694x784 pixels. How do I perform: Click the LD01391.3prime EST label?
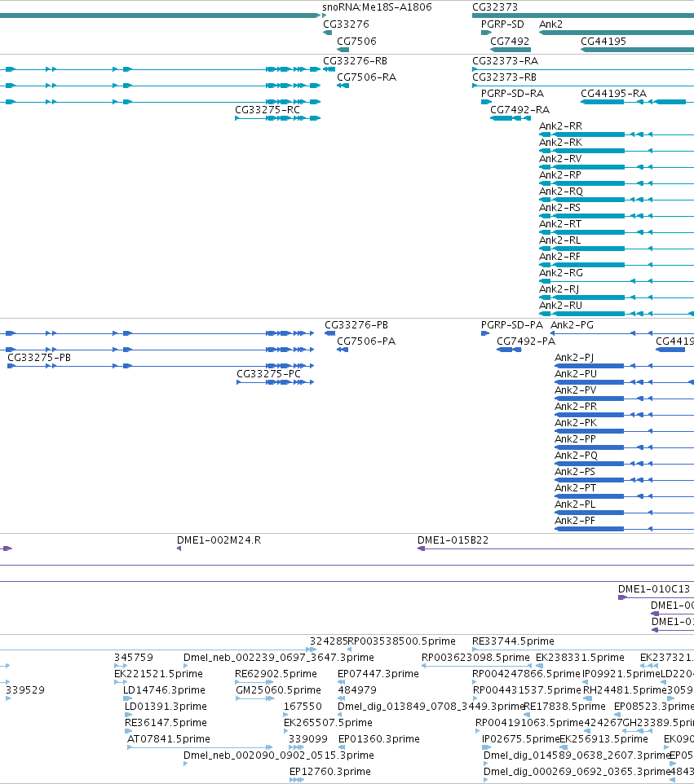166,707
